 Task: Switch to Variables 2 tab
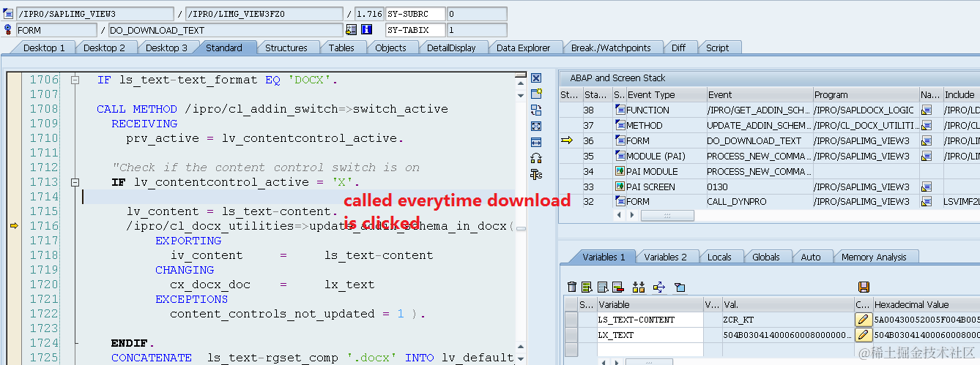tap(665, 257)
